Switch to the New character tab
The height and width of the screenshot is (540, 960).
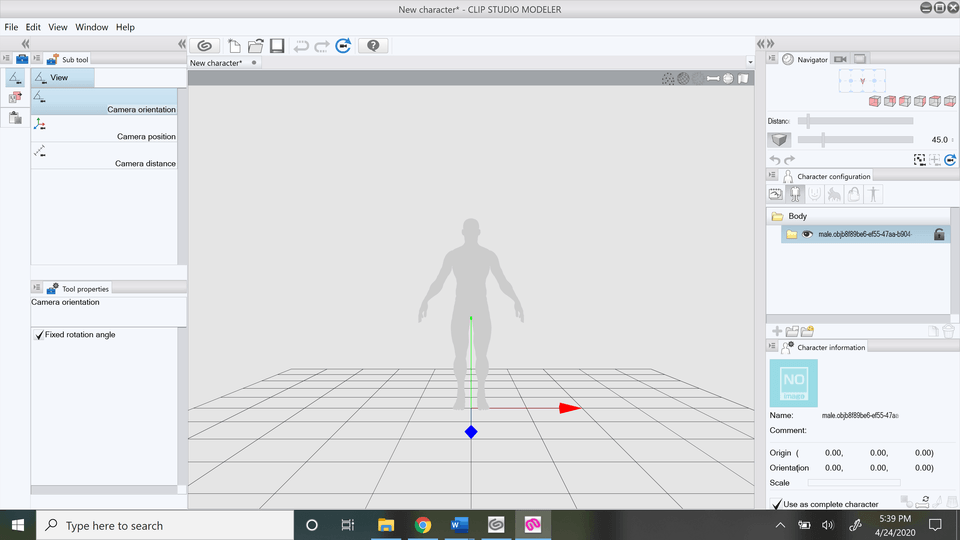[217, 63]
